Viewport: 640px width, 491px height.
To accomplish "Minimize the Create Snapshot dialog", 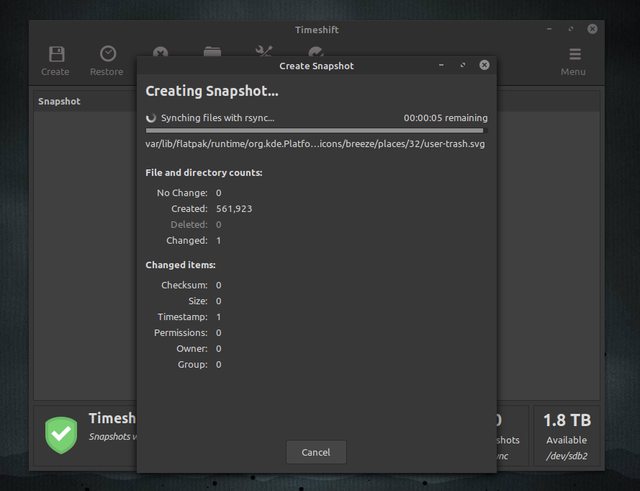I will click(441, 65).
